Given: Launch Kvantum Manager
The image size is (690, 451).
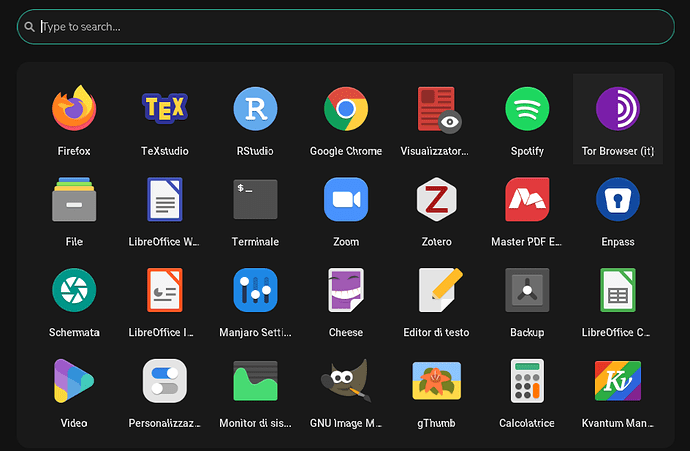Looking at the screenshot, I should [618, 380].
